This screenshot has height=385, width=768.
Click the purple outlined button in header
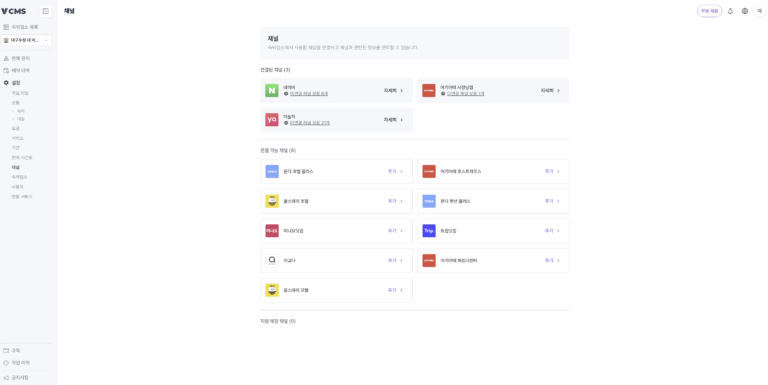click(709, 11)
